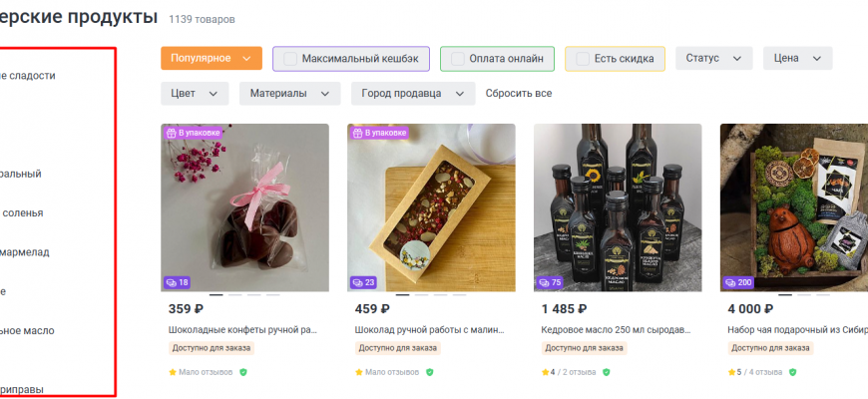Image resolution: width=868 pixels, height=399 pixels.
Task: Expand the 'Статус' filter dropdown
Action: click(x=713, y=59)
